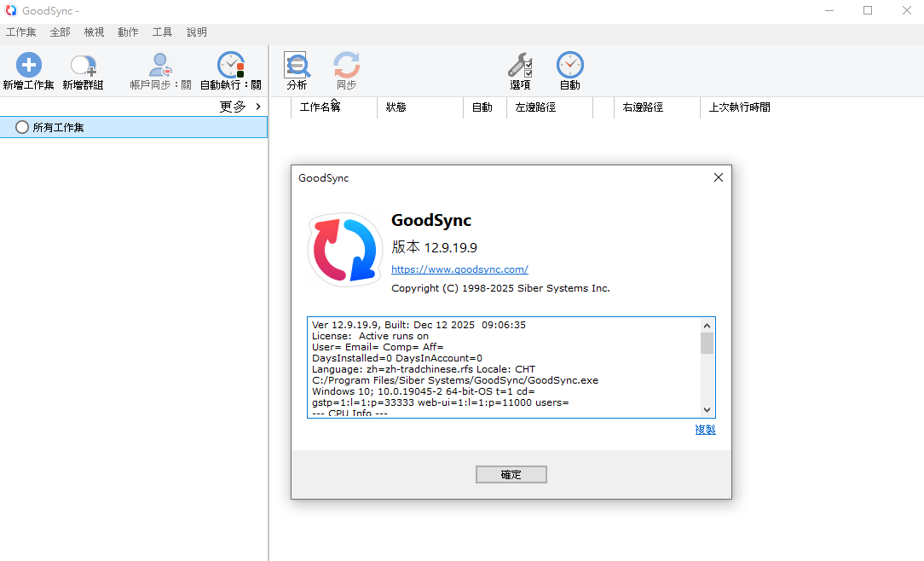Click 右邊路徑 column header
The width and height of the screenshot is (924, 561).
click(x=643, y=107)
